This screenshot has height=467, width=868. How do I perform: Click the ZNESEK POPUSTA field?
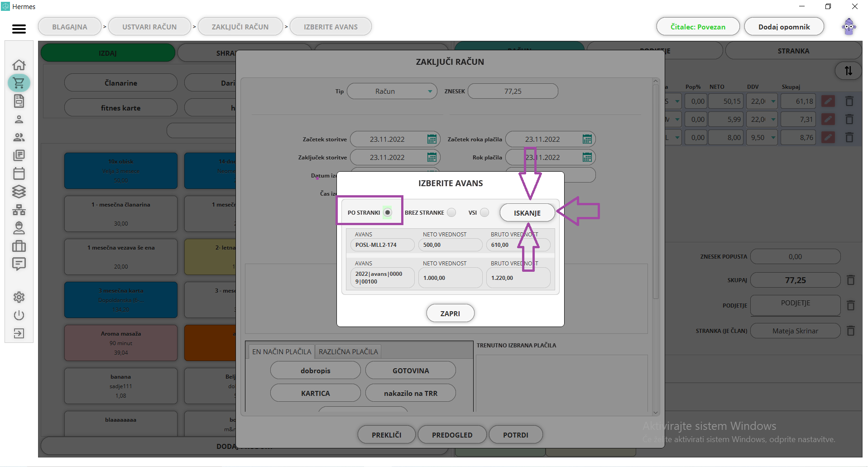click(x=795, y=256)
